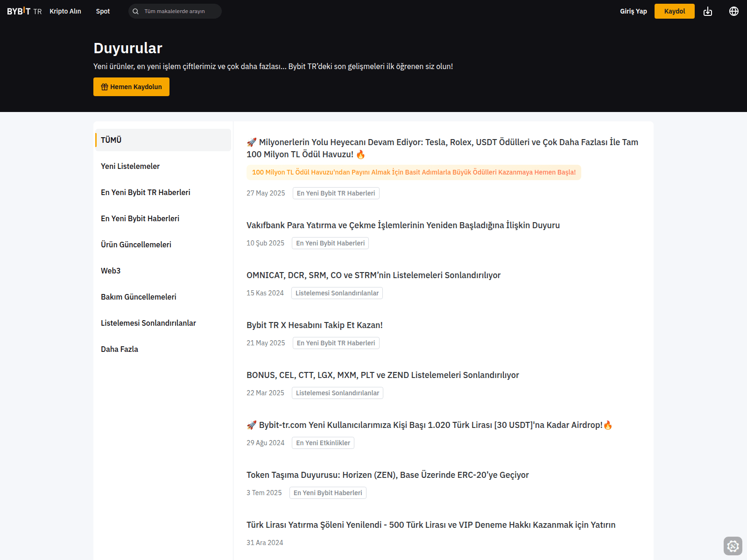Click the search field for articles

point(175,11)
